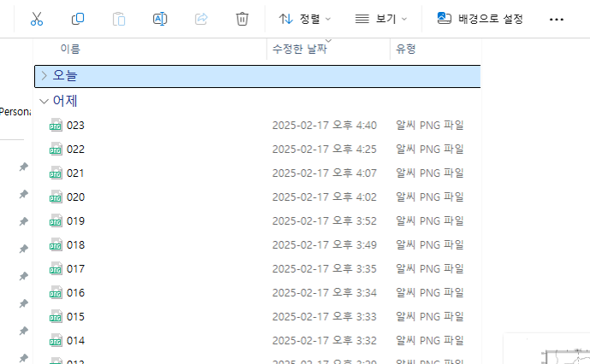This screenshot has width=590, height=364.
Task: Click 알씨 PNG 파일 type for file 020
Action: point(429,197)
